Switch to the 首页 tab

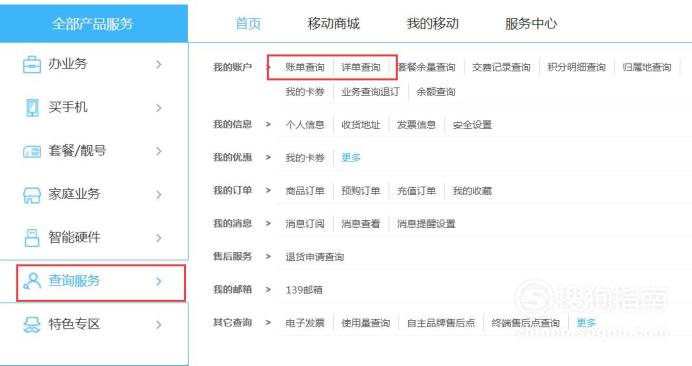248,23
